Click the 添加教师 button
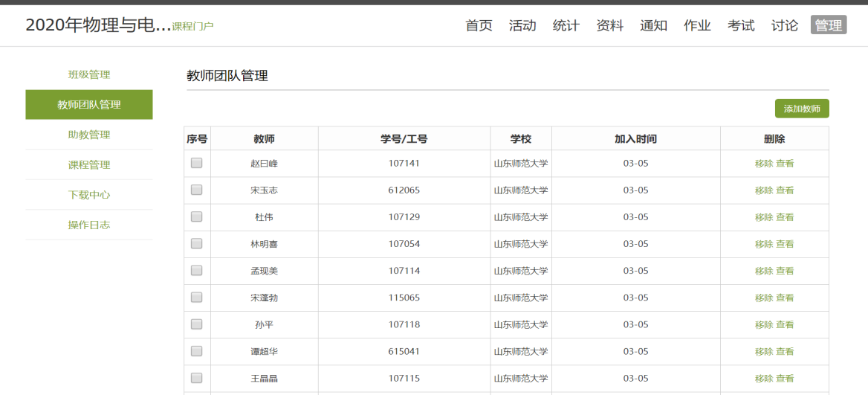This screenshot has width=868, height=395. [802, 109]
